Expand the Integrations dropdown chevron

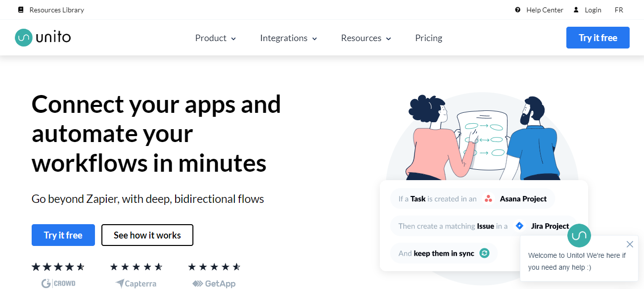[315, 39]
